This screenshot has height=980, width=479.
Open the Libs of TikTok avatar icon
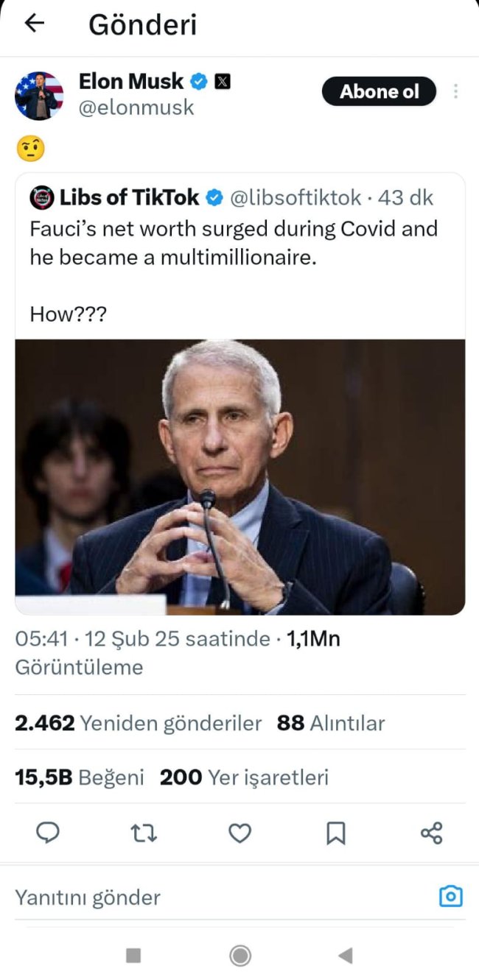(41, 197)
